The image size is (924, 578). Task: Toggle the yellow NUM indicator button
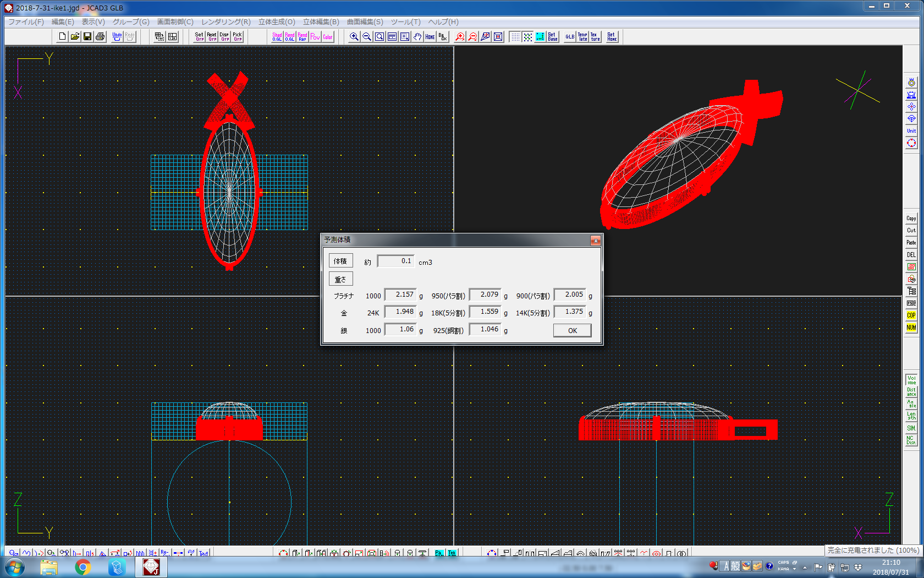click(911, 328)
